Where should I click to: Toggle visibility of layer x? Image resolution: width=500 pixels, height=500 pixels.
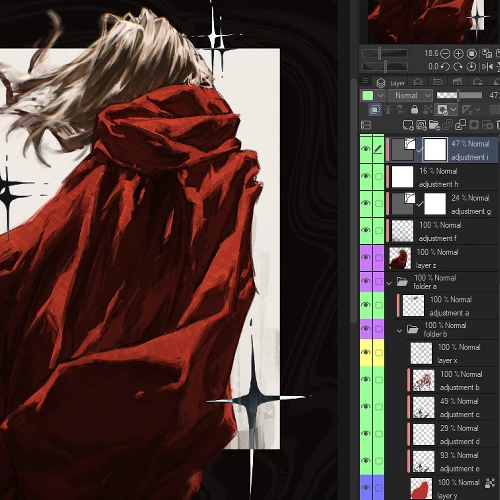[366, 352]
